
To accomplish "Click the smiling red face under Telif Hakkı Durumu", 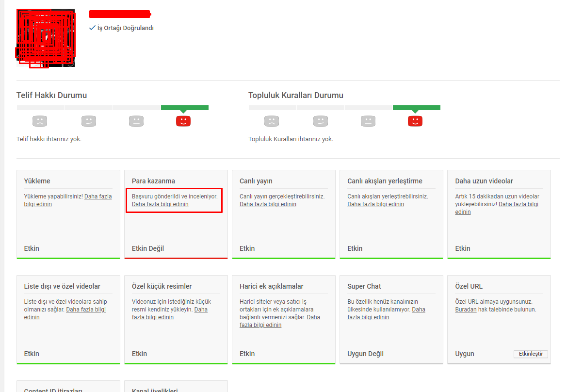I will 183,121.
